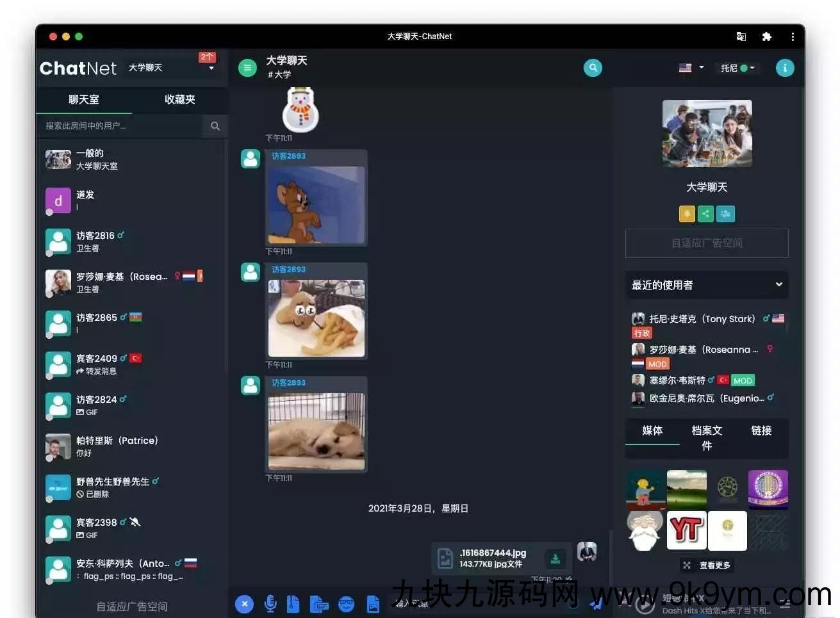Select the 链接 tab in the media panel
Viewport: 840px width, 618px height.
[x=761, y=430]
